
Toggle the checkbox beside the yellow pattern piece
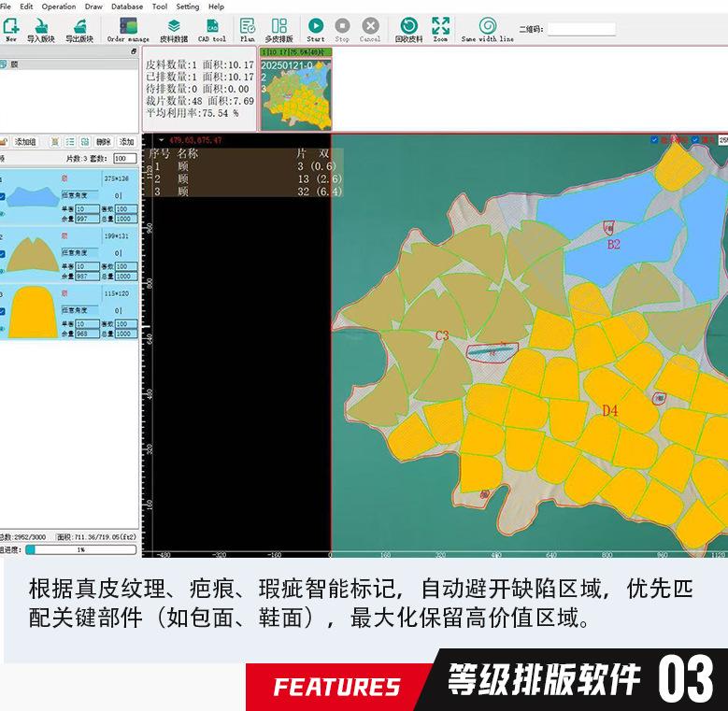[3, 310]
